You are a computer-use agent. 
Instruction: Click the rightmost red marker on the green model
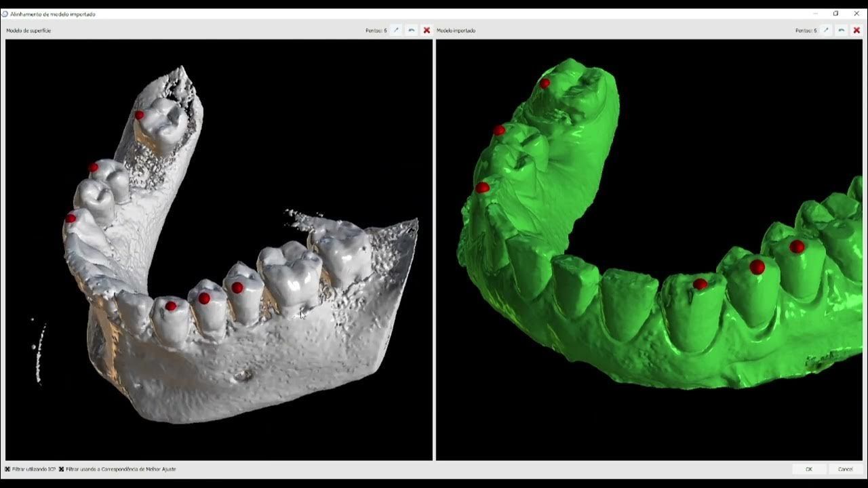coord(797,247)
